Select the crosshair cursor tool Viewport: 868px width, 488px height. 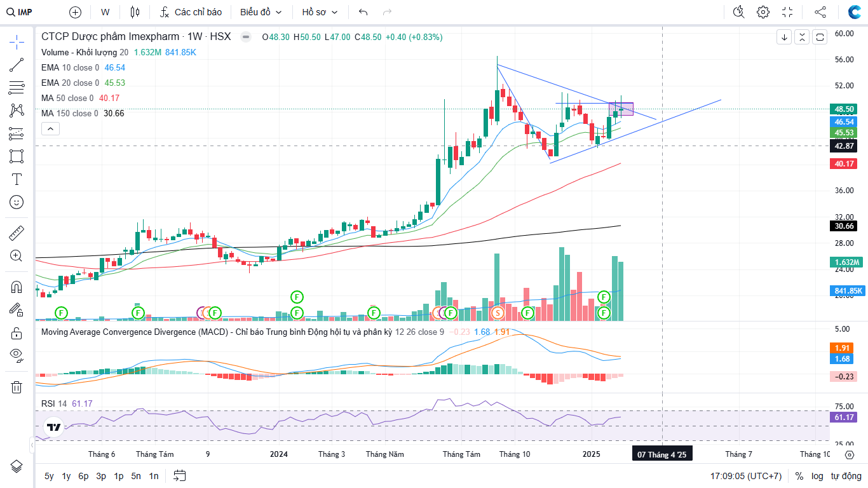(17, 43)
